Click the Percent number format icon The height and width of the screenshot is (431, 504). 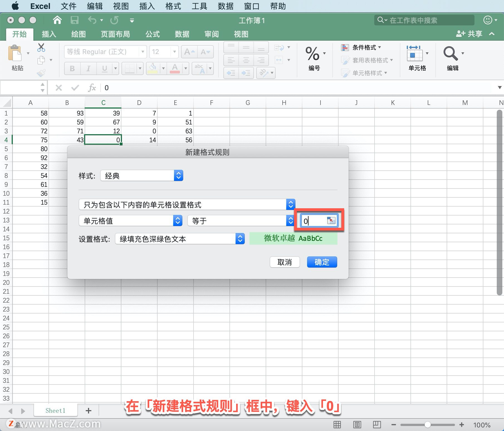[312, 53]
